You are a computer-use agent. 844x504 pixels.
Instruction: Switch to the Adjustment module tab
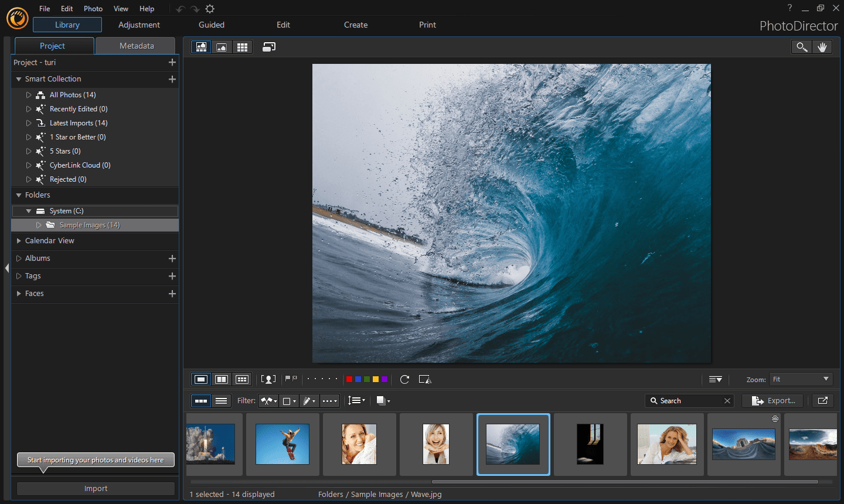point(139,25)
